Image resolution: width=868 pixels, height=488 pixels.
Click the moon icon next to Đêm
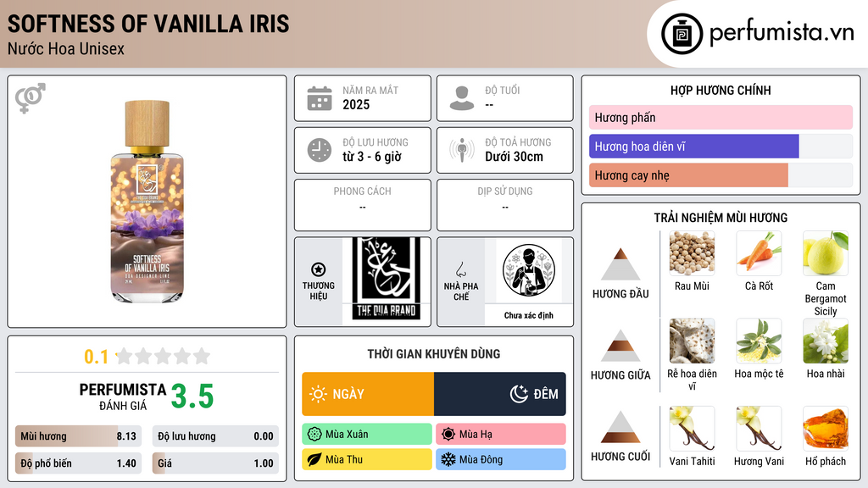click(519, 394)
